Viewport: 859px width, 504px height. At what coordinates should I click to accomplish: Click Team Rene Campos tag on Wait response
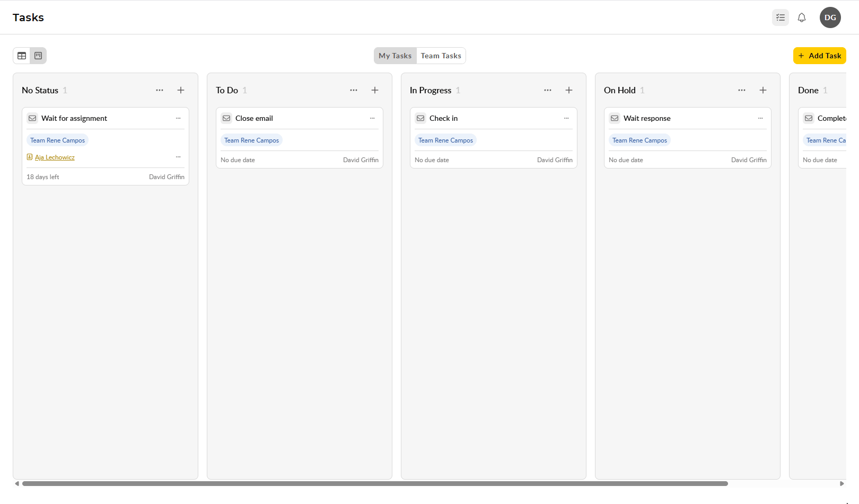[x=639, y=140]
